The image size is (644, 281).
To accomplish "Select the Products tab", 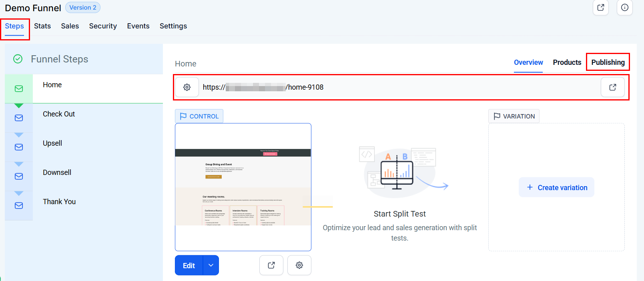I will click(567, 62).
